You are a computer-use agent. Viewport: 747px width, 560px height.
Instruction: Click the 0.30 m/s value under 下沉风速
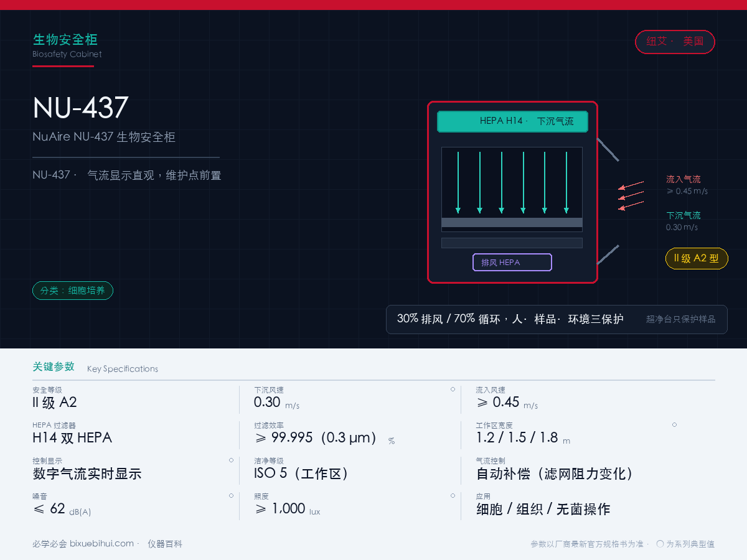pyautogui.click(x=276, y=403)
